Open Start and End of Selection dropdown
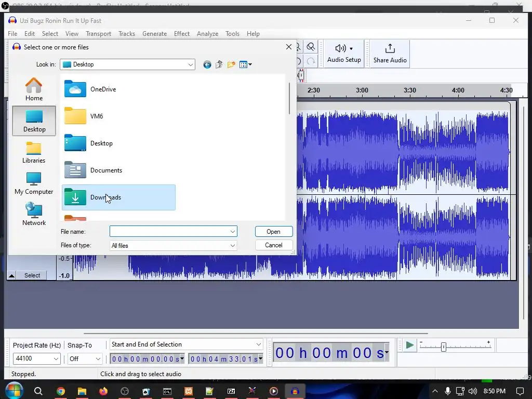532x399 pixels. [187, 344]
